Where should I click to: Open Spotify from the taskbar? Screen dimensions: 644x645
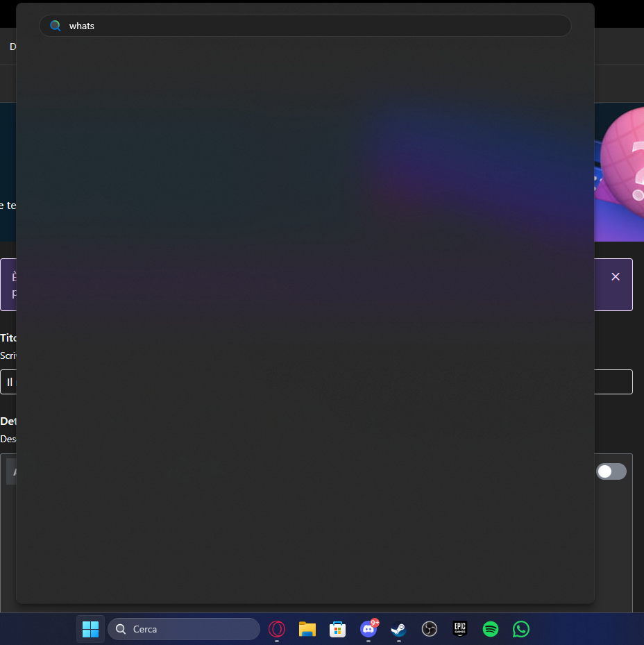[x=490, y=629]
